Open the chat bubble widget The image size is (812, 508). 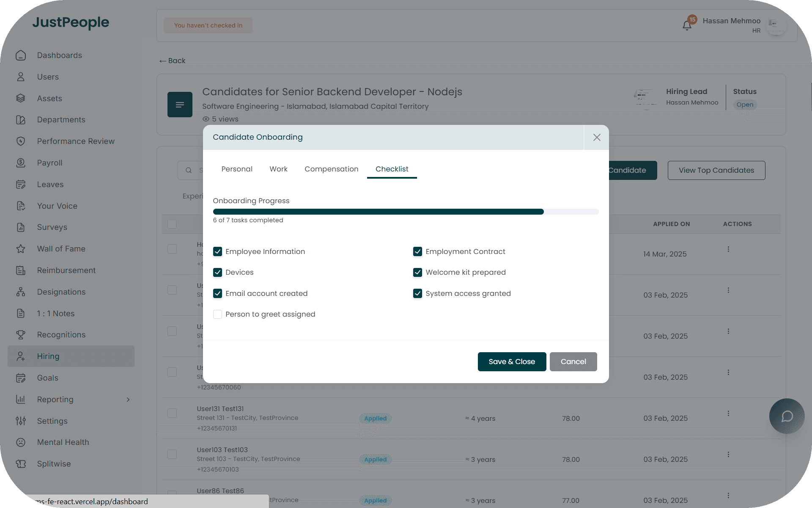point(787,416)
